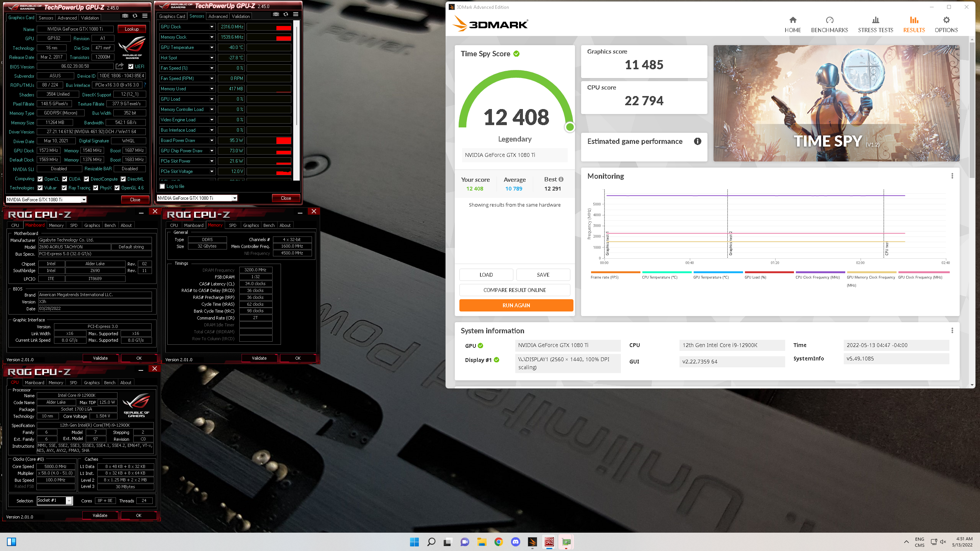Toggle the CUDA checkbox in GPU-Z

pyautogui.click(x=65, y=179)
